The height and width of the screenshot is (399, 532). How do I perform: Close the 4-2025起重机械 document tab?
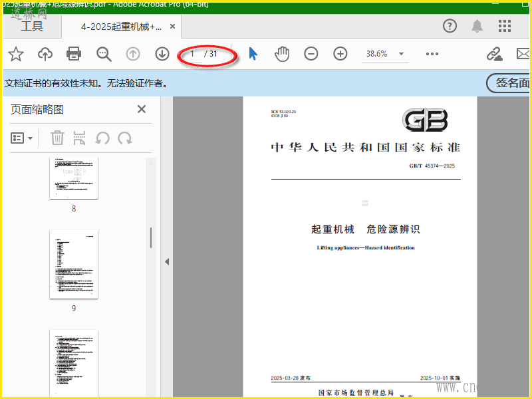point(172,27)
